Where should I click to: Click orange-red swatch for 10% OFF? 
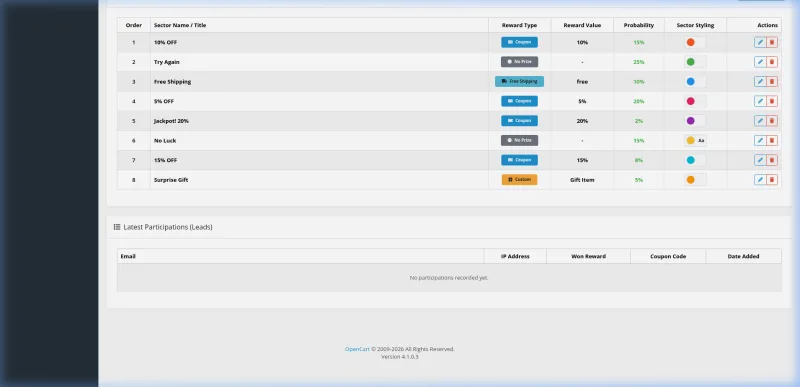pyautogui.click(x=690, y=42)
